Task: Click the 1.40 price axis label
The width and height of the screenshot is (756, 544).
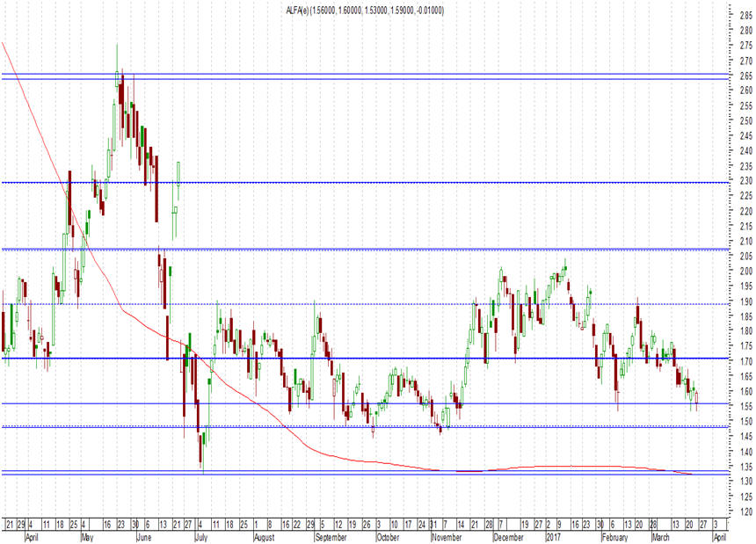Action: [x=745, y=452]
